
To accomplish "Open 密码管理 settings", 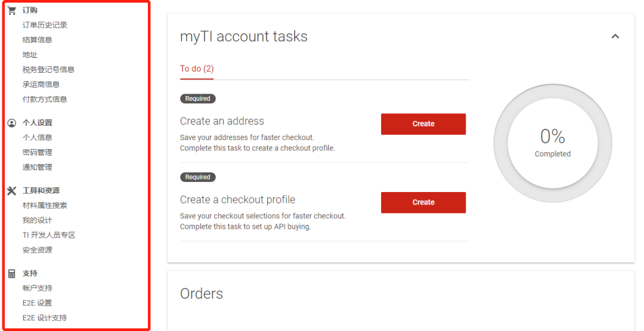I will coord(38,152).
